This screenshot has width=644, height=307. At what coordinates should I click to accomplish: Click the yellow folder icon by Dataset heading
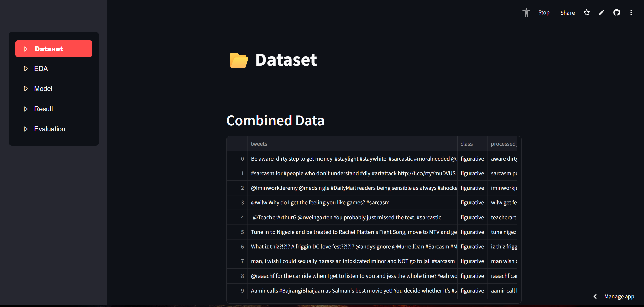click(239, 60)
